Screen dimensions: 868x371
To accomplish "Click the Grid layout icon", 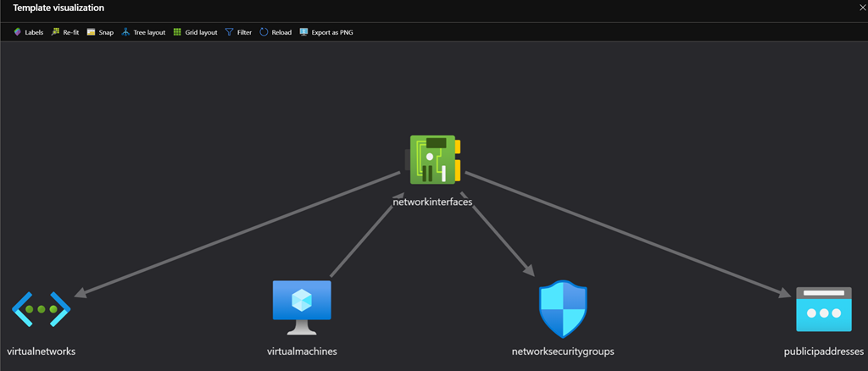I will (x=177, y=32).
